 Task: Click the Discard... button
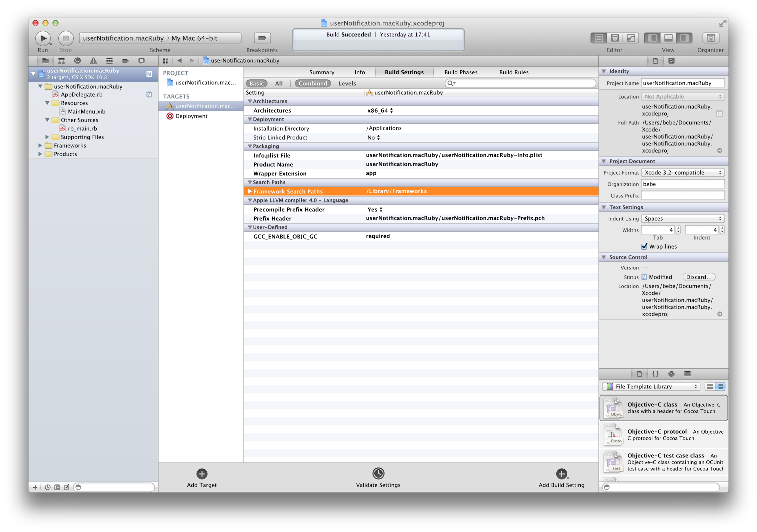699,277
